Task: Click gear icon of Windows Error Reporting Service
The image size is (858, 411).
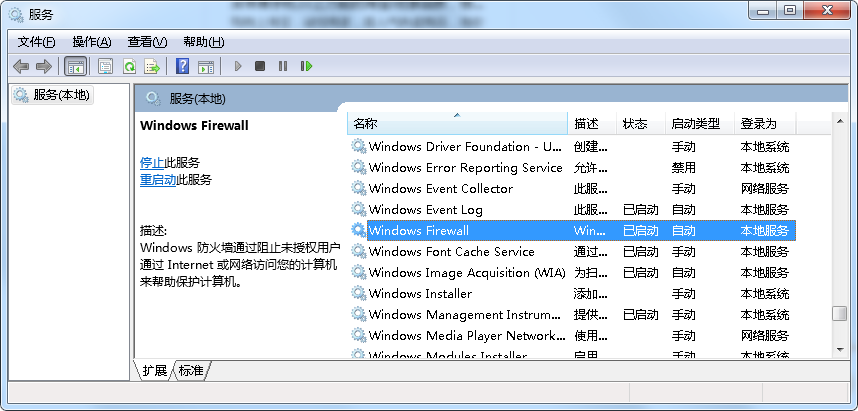Action: click(358, 167)
